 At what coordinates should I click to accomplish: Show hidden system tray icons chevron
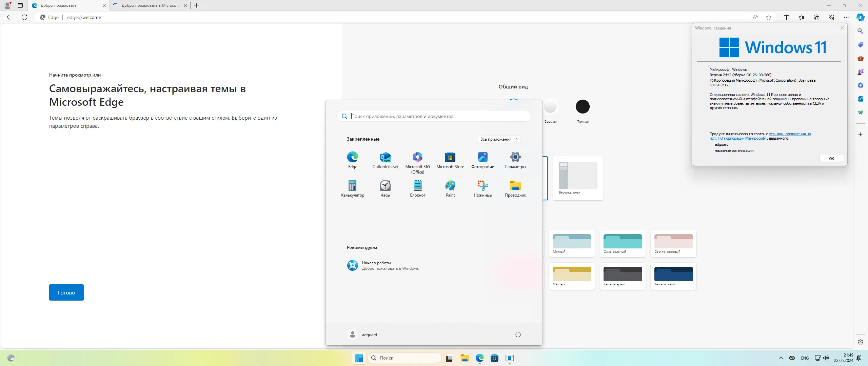tap(781, 358)
